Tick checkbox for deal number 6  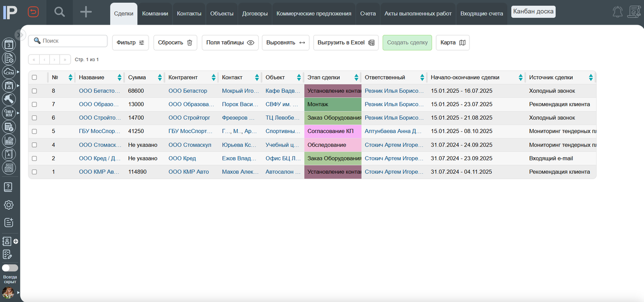point(34,118)
